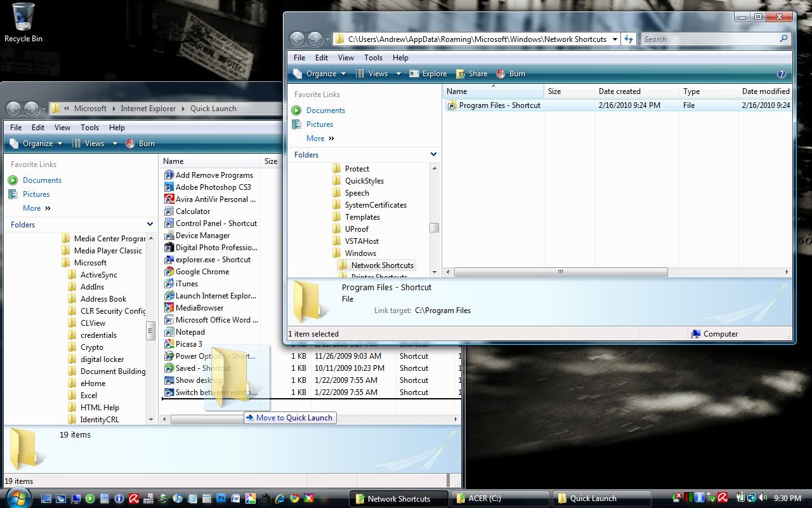The image size is (812, 508).
Task: Open Edit menu in Quick Launch window
Action: click(x=38, y=128)
